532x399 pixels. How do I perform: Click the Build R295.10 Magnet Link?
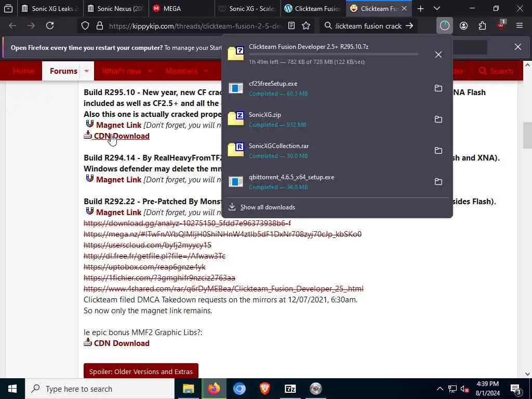click(x=118, y=125)
